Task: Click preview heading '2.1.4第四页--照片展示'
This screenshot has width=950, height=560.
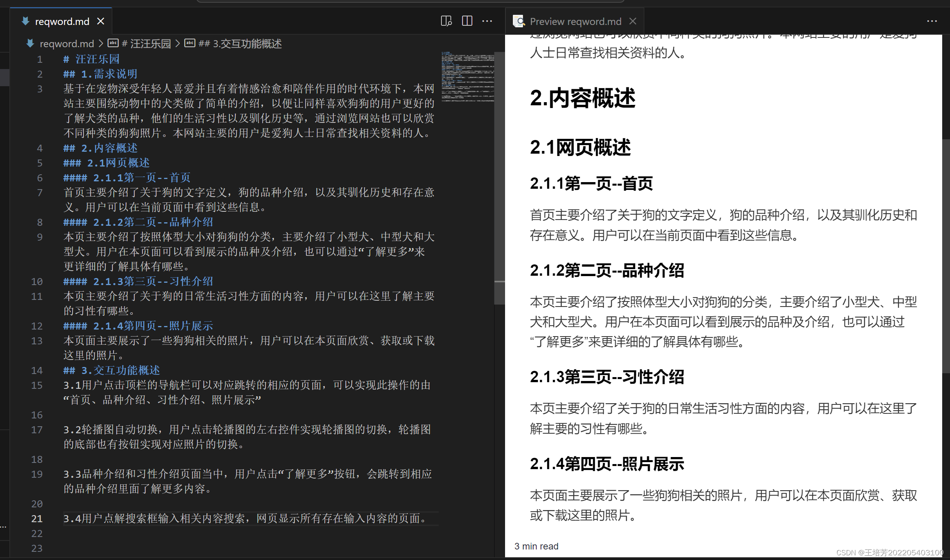Action: (607, 464)
